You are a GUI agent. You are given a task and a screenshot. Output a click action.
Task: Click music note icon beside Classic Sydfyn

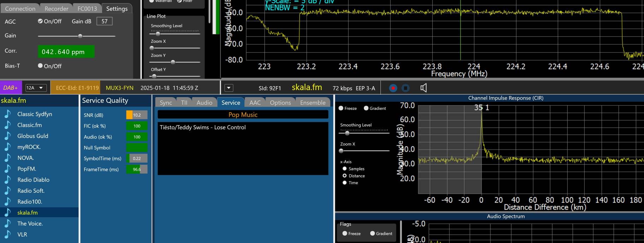click(7, 114)
